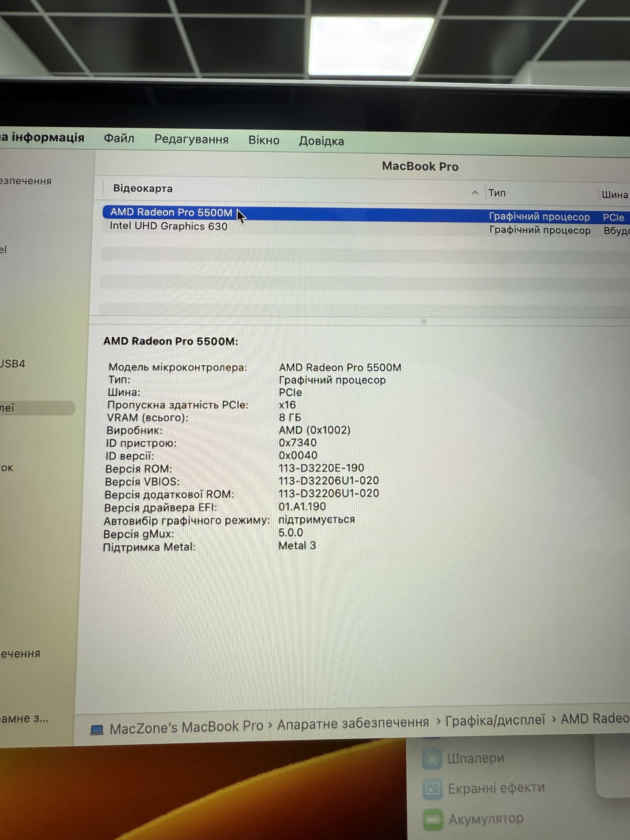This screenshot has width=630, height=840.
Task: Select the sidebar item ending in ечення near bottom
Action: pos(20,653)
